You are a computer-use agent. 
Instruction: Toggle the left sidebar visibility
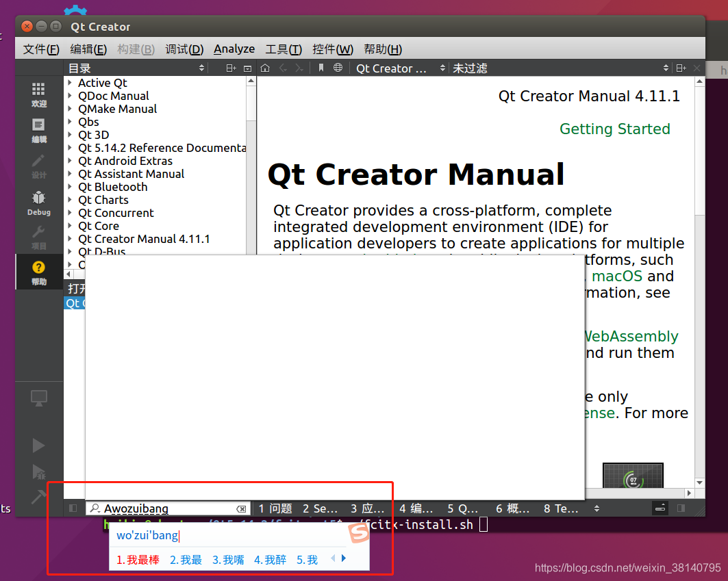[73, 508]
